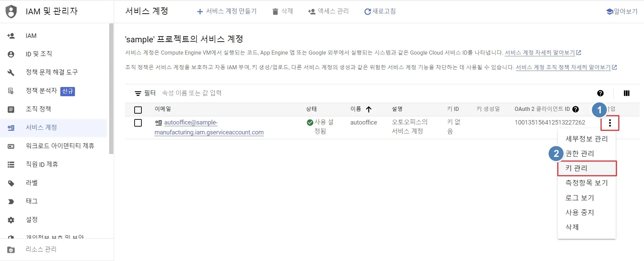Click 새로고침 refresh button

tap(380, 11)
